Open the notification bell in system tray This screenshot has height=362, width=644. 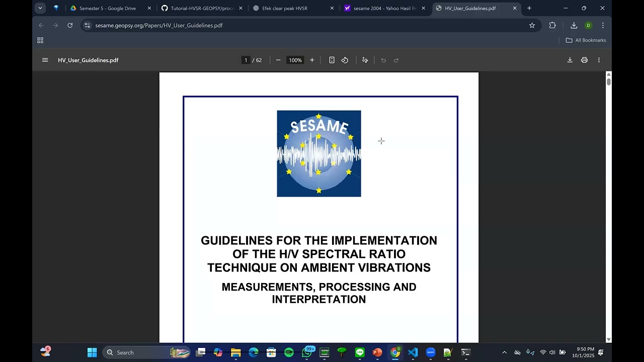[601, 352]
